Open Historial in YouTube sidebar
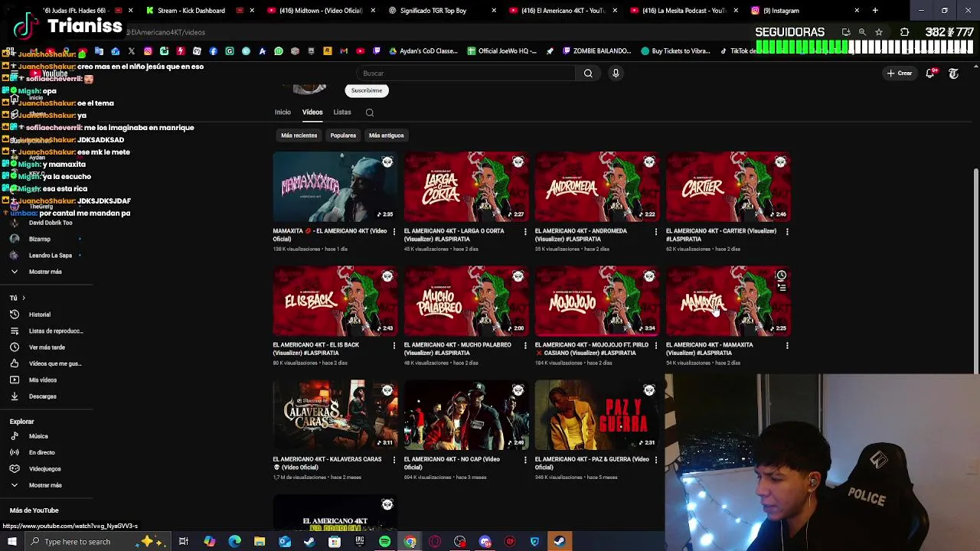 pos(40,315)
